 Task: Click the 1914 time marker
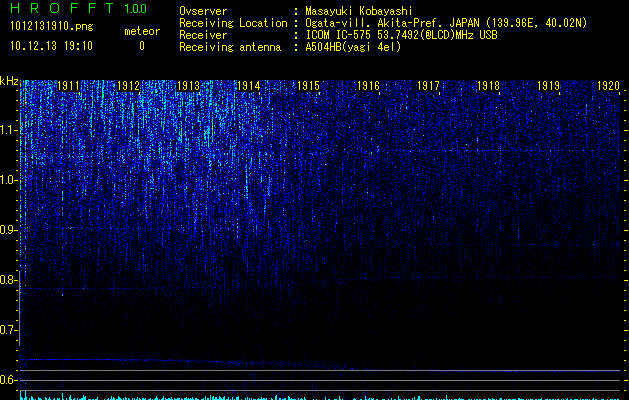(248, 86)
